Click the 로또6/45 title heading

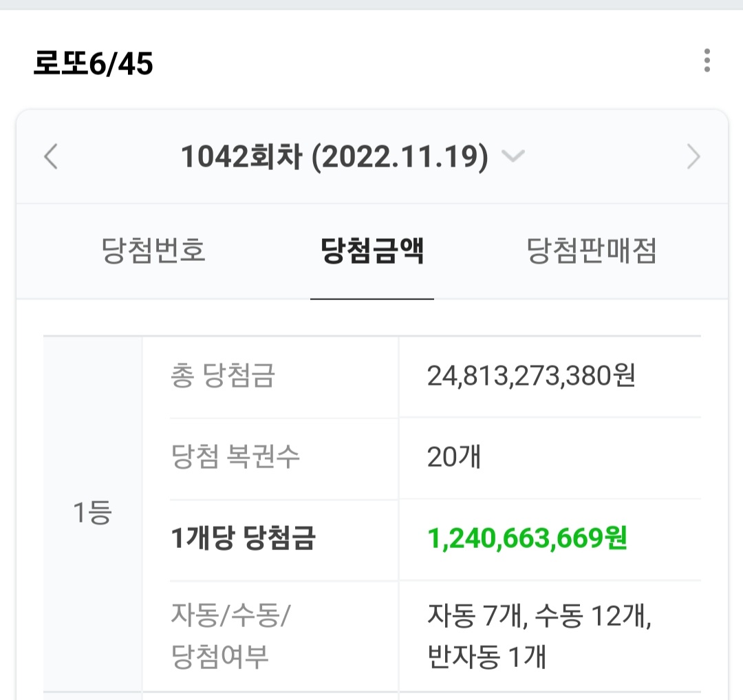coord(94,63)
